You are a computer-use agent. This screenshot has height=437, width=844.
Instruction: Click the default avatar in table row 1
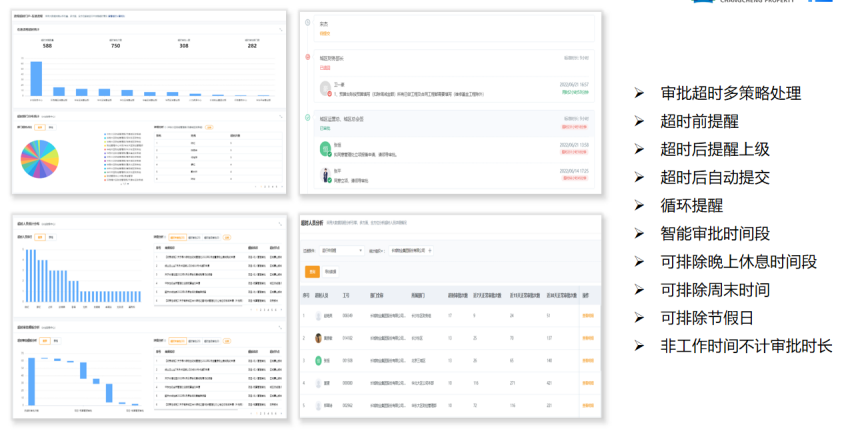[x=318, y=316]
